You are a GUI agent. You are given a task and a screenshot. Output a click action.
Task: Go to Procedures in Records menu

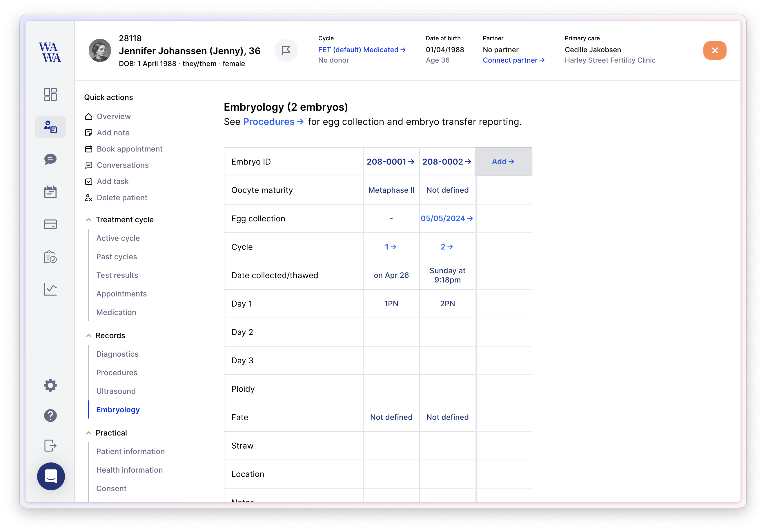(x=117, y=373)
